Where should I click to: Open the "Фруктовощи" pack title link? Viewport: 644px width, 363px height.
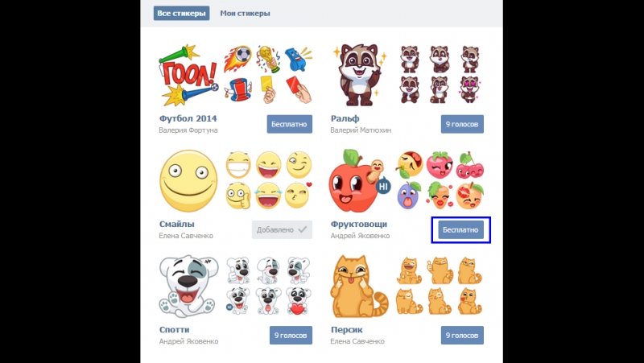359,225
